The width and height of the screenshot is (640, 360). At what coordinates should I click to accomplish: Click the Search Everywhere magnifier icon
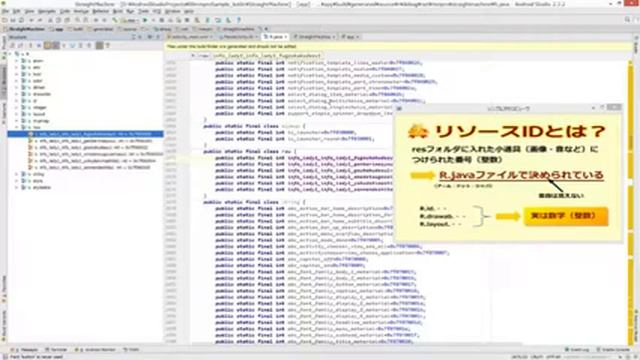(627, 20)
